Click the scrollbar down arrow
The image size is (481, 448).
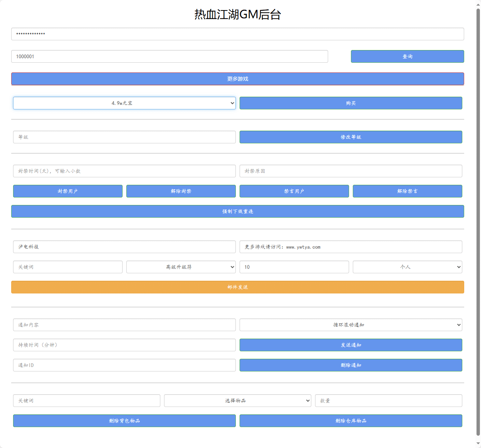point(478,444)
